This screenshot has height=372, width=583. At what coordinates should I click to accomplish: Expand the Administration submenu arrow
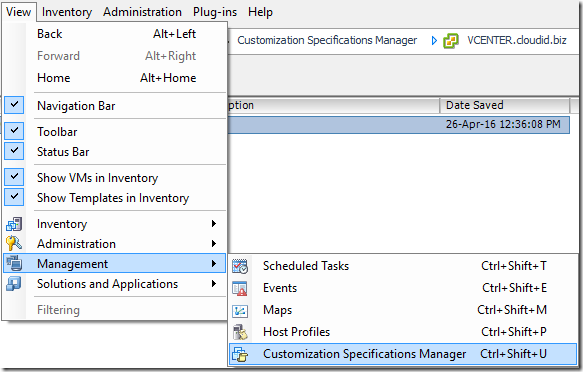coord(214,243)
